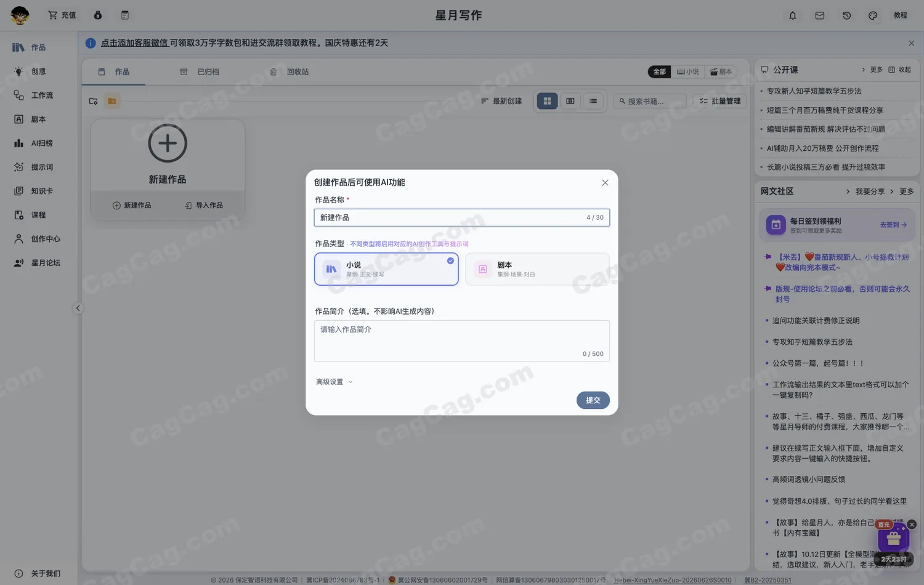Click the 作品简介 description text area
The image size is (924, 585).
click(462, 341)
